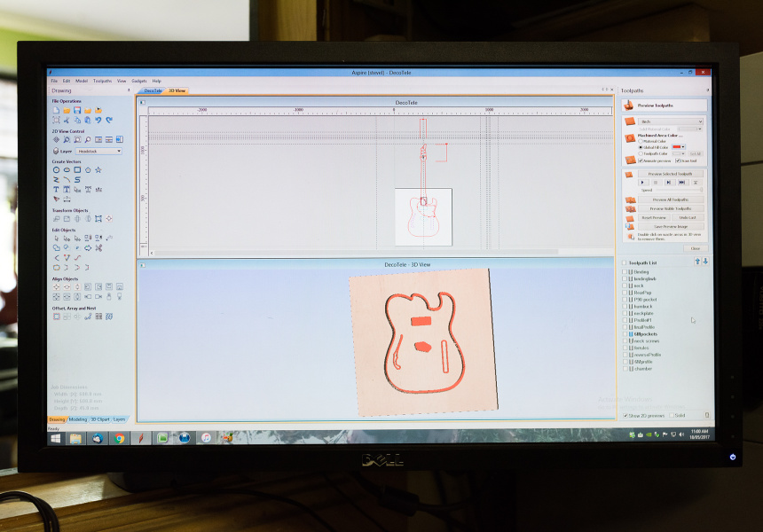The image size is (763, 532).
Task: Select the Draw Star tool
Action: (x=98, y=169)
